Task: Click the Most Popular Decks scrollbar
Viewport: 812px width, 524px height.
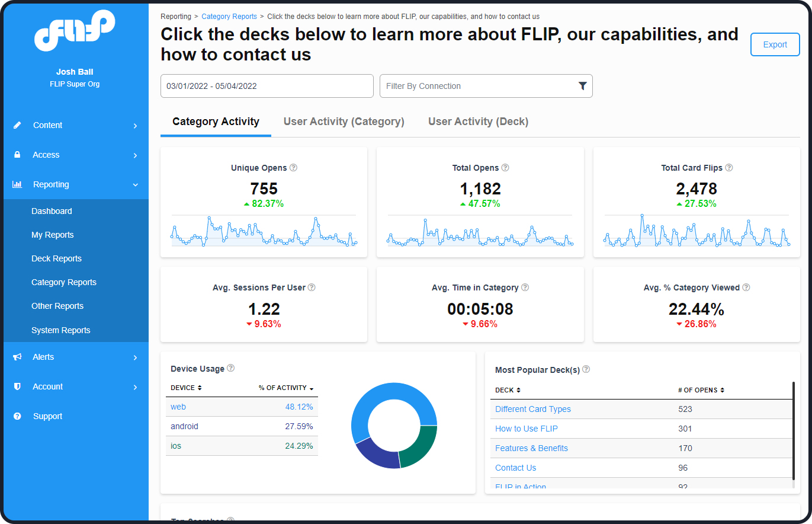Action: (793, 431)
